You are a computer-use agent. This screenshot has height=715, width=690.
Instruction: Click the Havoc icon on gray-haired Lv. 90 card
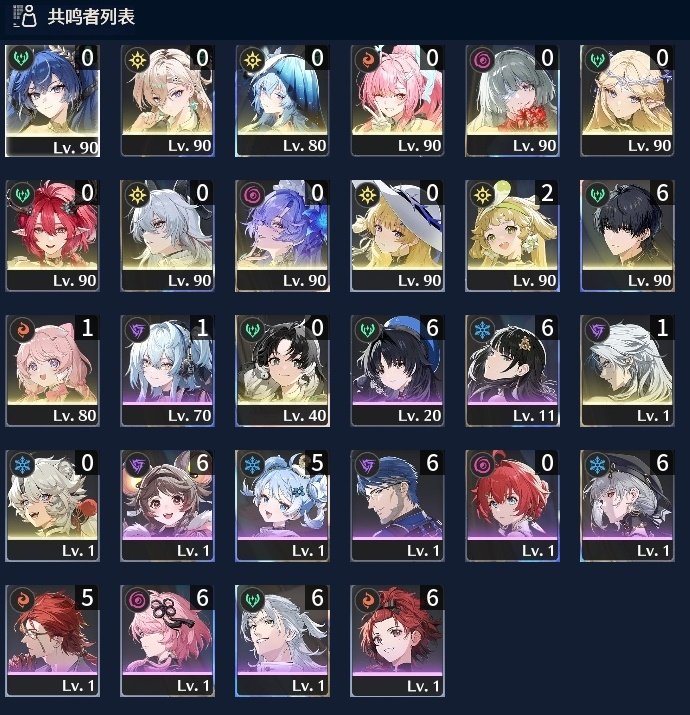tap(482, 60)
